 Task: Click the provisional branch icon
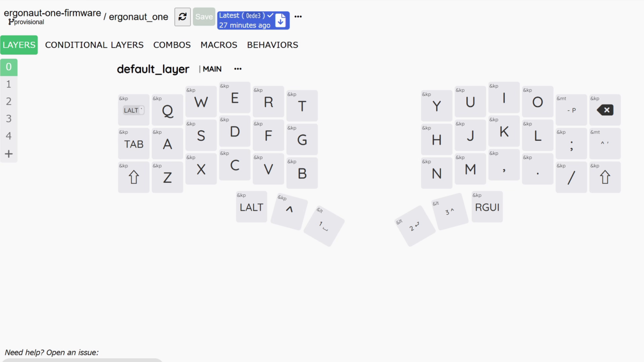pos(11,22)
